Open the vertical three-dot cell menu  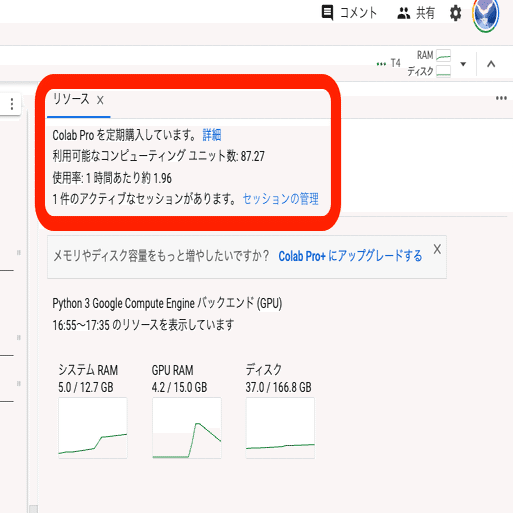[12, 104]
